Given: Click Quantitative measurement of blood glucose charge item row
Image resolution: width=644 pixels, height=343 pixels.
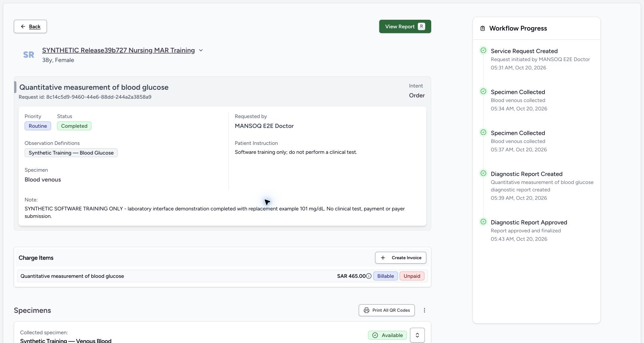Looking at the screenshot, I should coord(222,276).
